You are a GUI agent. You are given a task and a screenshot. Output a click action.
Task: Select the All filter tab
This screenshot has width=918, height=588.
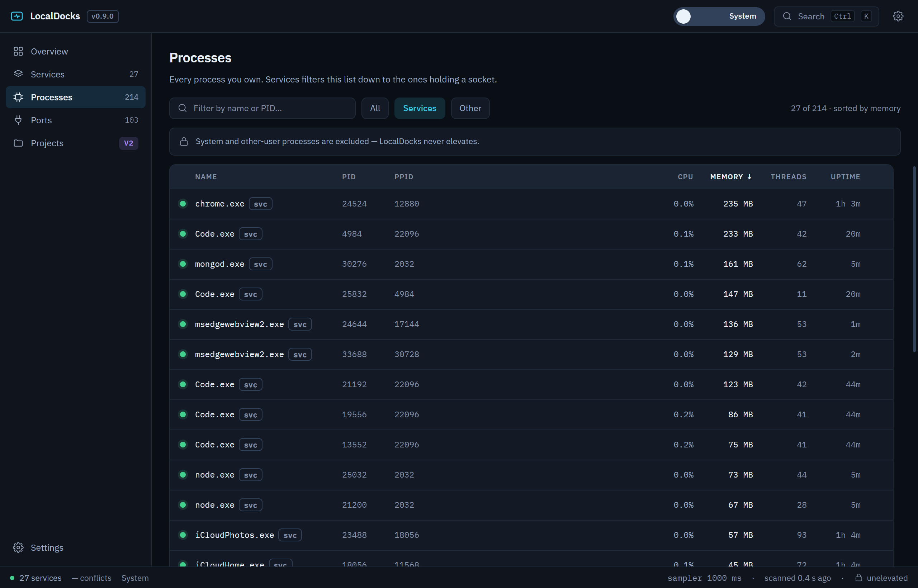[375, 108]
